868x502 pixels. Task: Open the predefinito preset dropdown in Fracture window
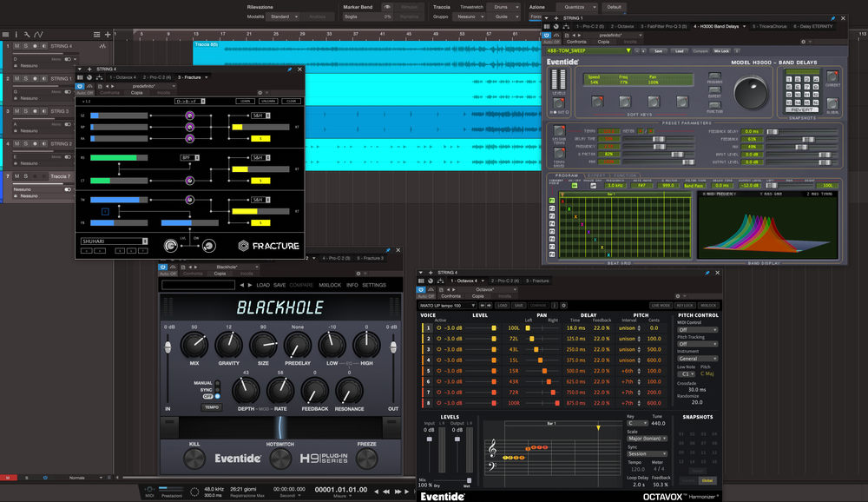pyautogui.click(x=148, y=87)
